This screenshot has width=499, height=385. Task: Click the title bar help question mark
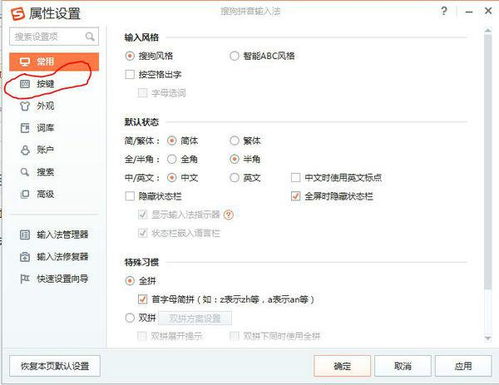coord(444,11)
